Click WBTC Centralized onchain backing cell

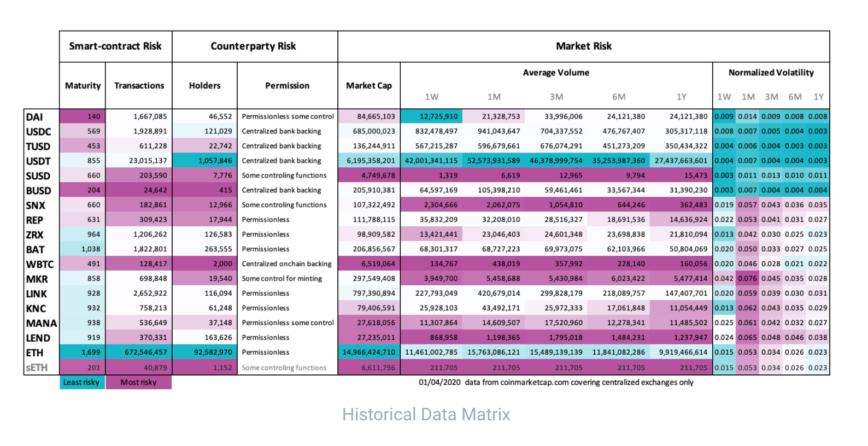(x=286, y=264)
